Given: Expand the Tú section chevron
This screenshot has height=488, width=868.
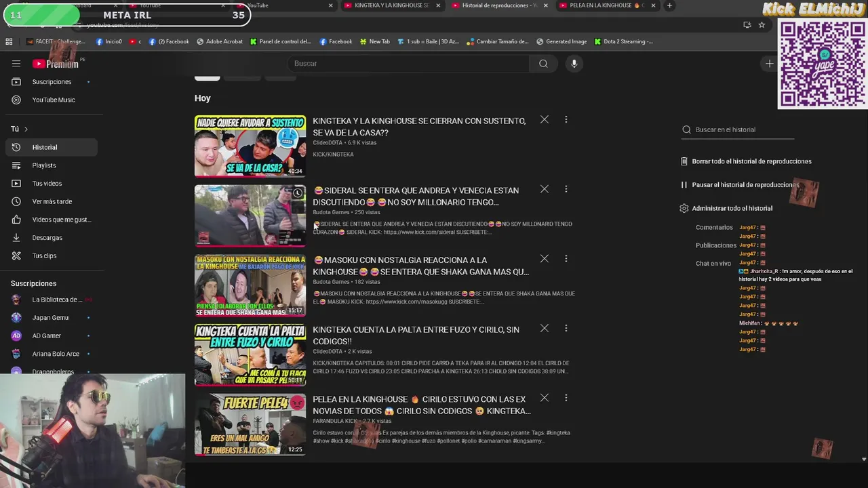Looking at the screenshot, I should (x=26, y=129).
